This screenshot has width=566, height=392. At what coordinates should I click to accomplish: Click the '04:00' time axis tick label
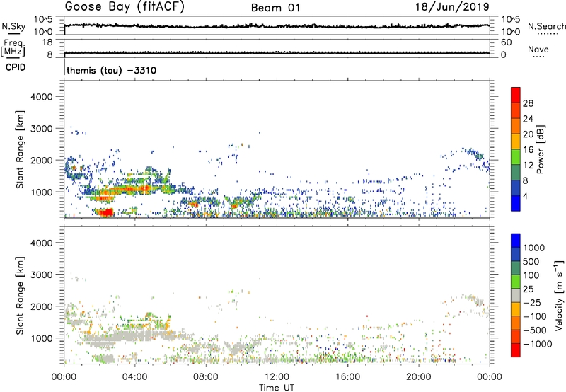[135, 377]
